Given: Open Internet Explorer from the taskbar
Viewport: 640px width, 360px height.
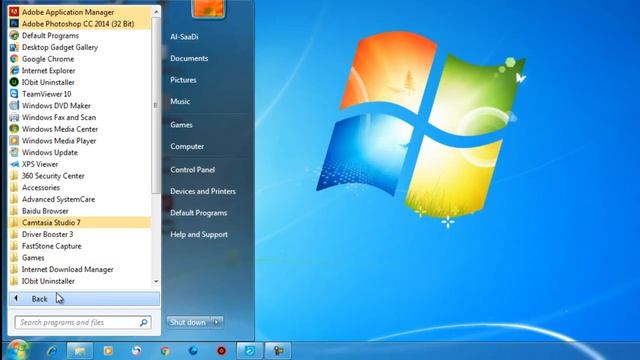Looking at the screenshot, I should coord(51,351).
